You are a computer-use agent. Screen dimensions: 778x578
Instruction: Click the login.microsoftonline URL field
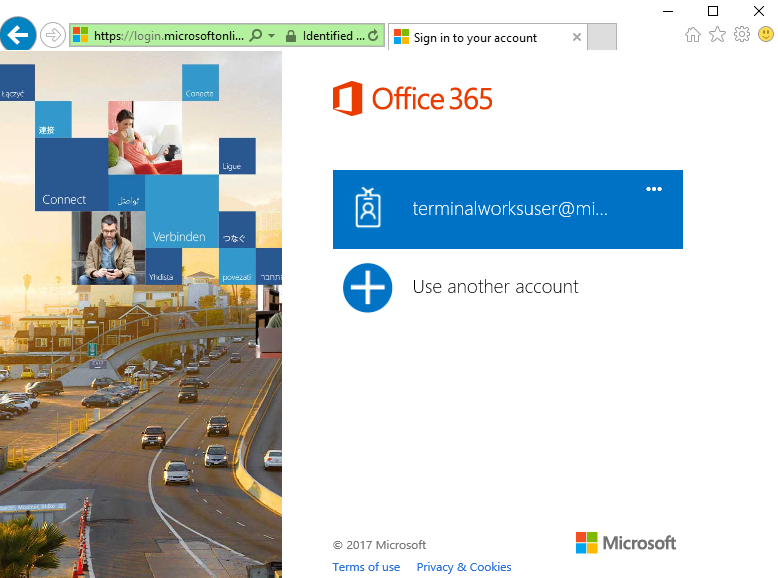pos(169,36)
